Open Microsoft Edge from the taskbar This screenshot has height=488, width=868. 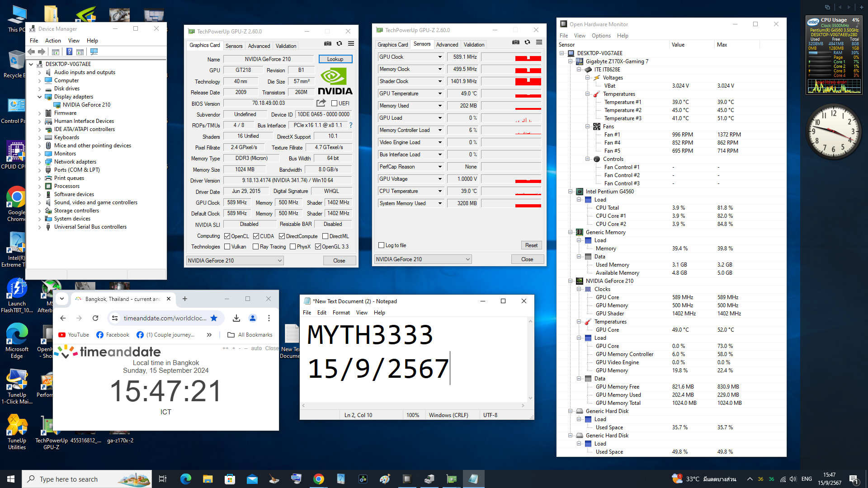click(x=185, y=479)
